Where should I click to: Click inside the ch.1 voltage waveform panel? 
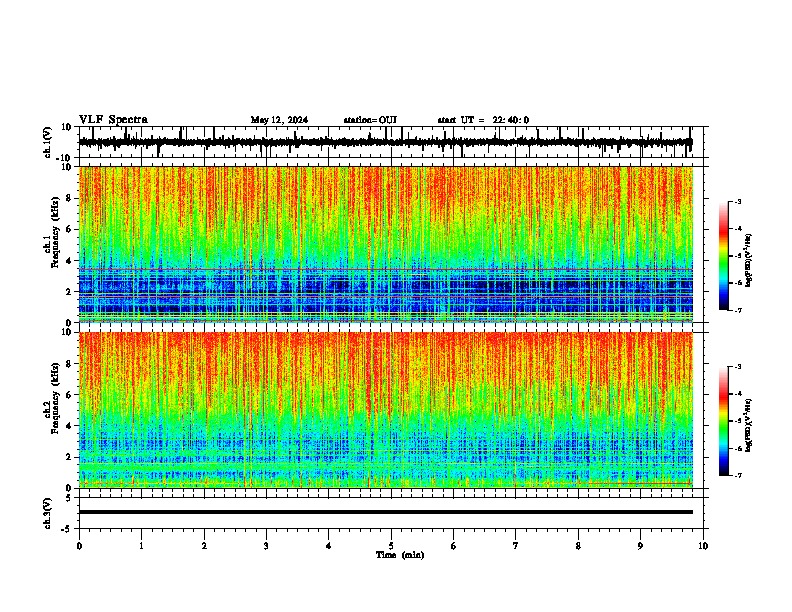[390, 142]
